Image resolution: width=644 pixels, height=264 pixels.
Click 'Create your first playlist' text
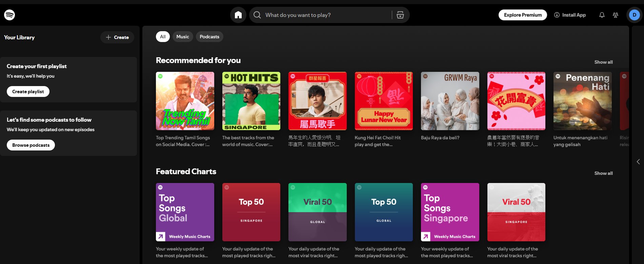coord(37,66)
